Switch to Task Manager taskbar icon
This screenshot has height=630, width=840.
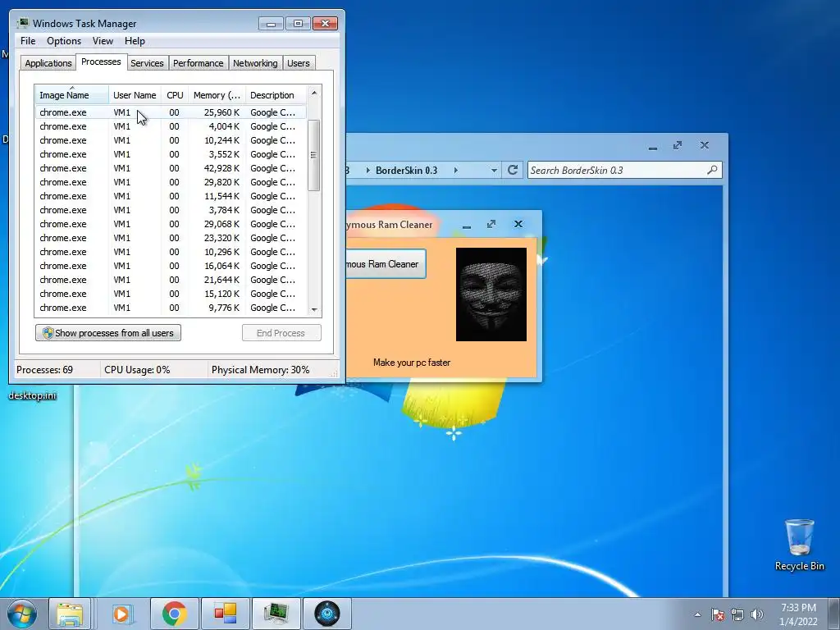tap(276, 614)
